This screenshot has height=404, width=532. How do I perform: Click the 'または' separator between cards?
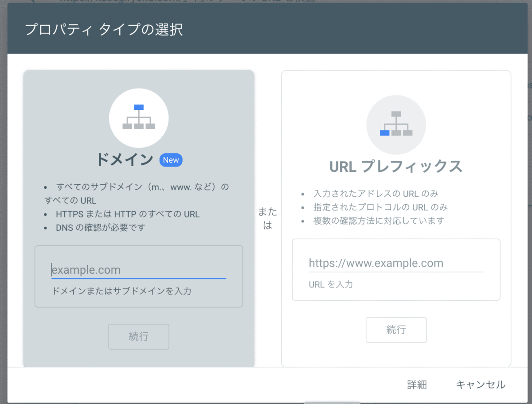pyautogui.click(x=268, y=218)
